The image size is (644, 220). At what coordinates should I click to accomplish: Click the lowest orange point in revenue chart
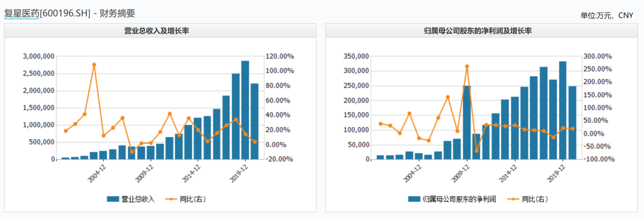[132, 151]
